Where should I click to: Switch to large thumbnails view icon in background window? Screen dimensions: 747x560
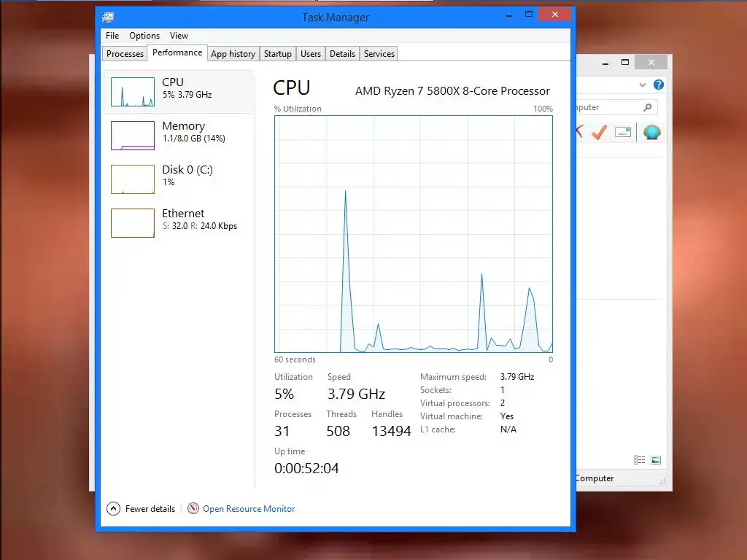point(656,460)
